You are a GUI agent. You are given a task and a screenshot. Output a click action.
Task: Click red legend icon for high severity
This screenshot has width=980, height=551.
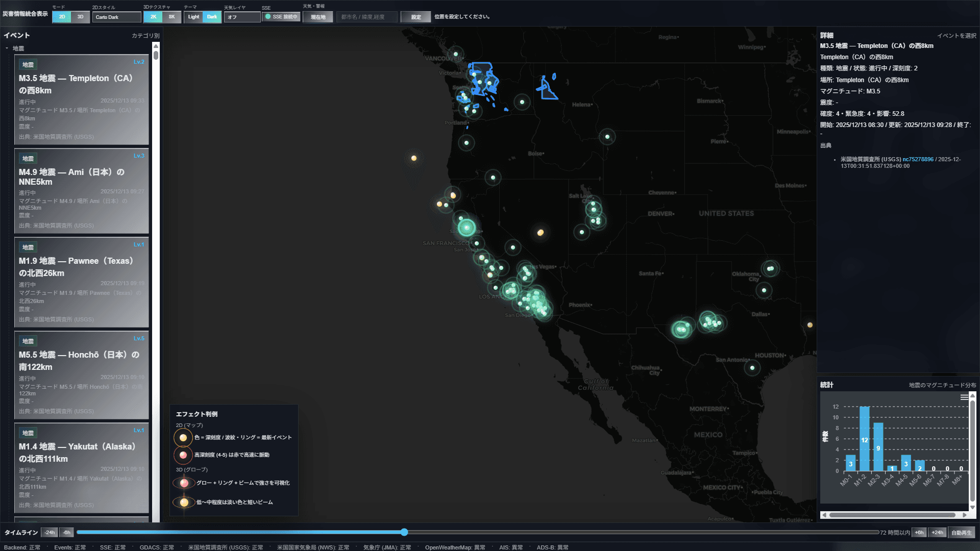[x=183, y=455]
